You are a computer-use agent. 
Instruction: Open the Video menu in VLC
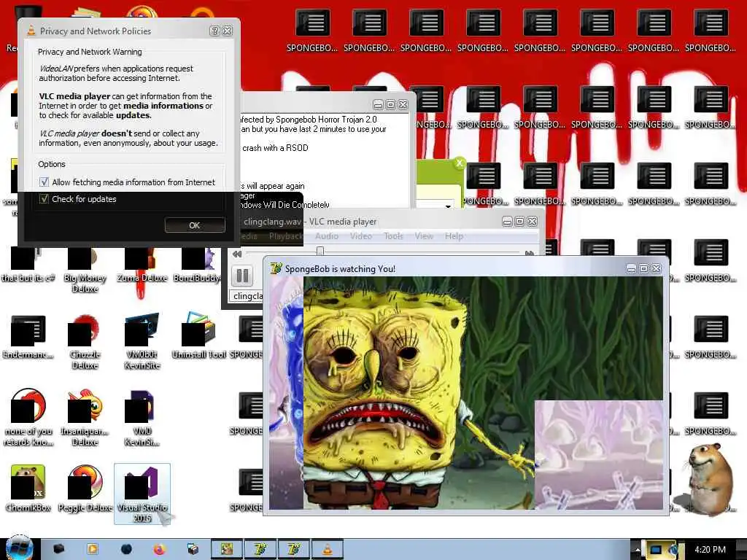point(360,236)
